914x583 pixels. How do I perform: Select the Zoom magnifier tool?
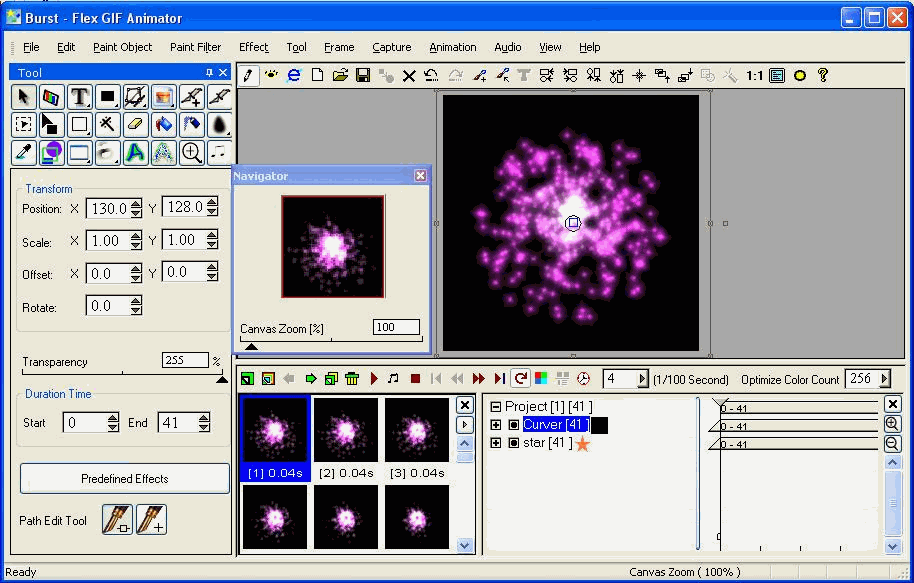click(192, 153)
